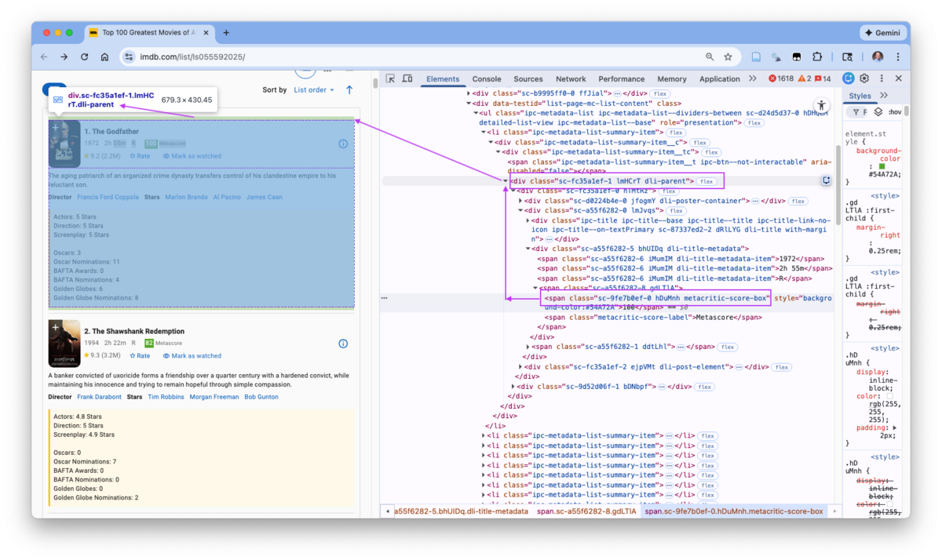Toggle the flex badge next to ipc-poster-container div
942x560 pixels.
(x=798, y=201)
